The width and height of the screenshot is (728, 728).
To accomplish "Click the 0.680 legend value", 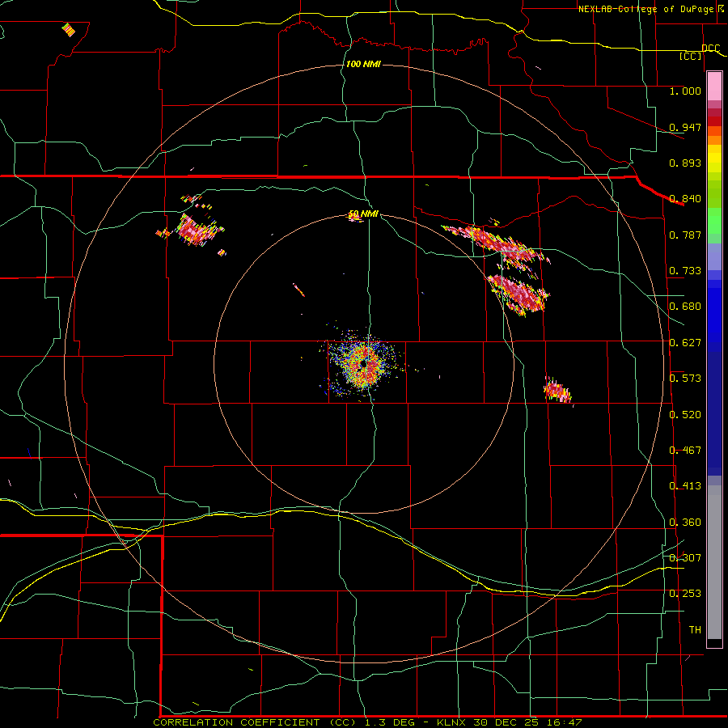I will click(685, 307).
